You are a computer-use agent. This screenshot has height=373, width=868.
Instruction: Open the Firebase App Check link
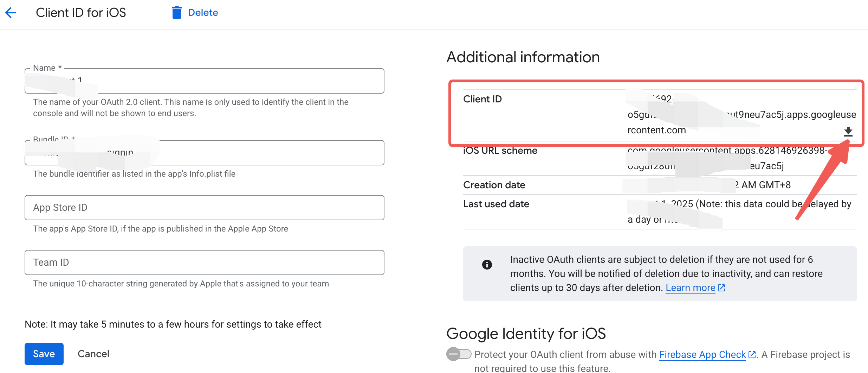click(x=702, y=355)
